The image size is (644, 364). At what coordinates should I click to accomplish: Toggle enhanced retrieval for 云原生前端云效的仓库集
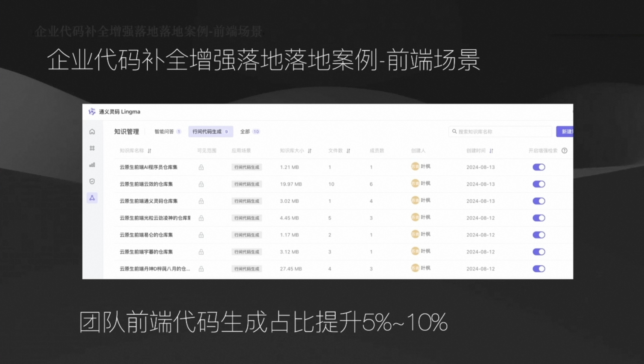coord(539,184)
